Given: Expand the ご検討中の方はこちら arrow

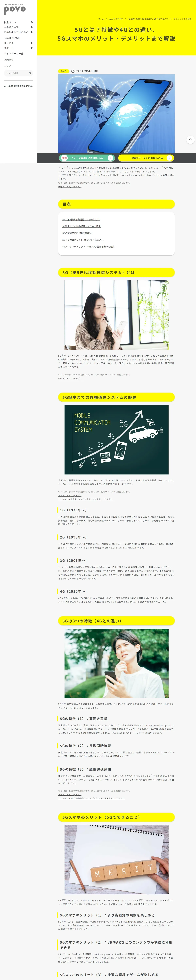Looking at the screenshot, I should point(32,32).
